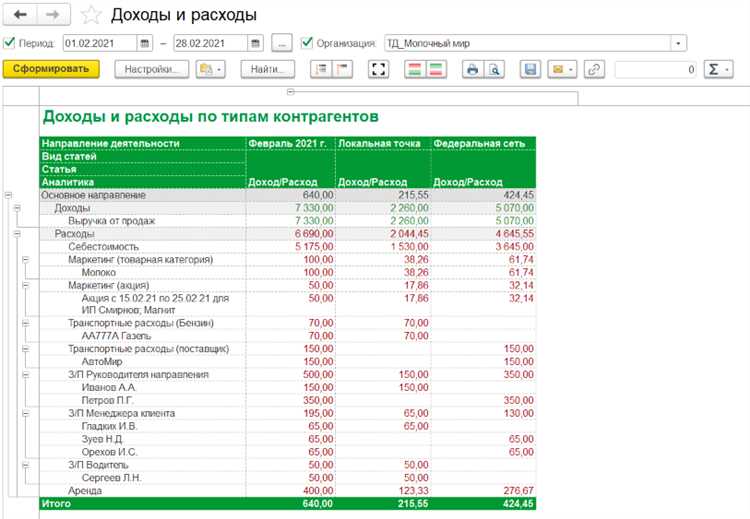The width and height of the screenshot is (750, 519).
Task: Open Настройки... settings button
Action: coord(152,69)
